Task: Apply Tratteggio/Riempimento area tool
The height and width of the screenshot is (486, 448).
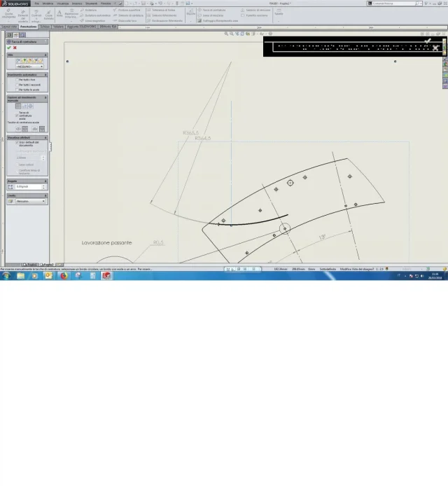Action: pos(218,21)
